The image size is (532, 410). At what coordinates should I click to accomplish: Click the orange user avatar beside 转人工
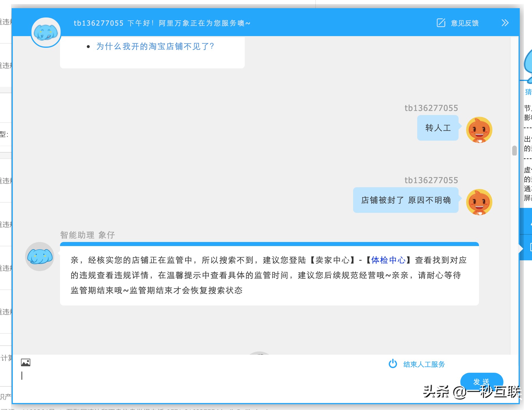479,129
